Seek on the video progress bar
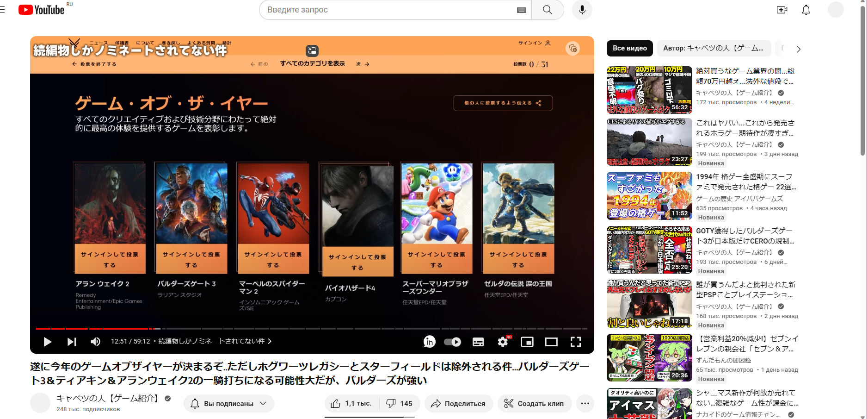868x419 pixels. (x=312, y=329)
